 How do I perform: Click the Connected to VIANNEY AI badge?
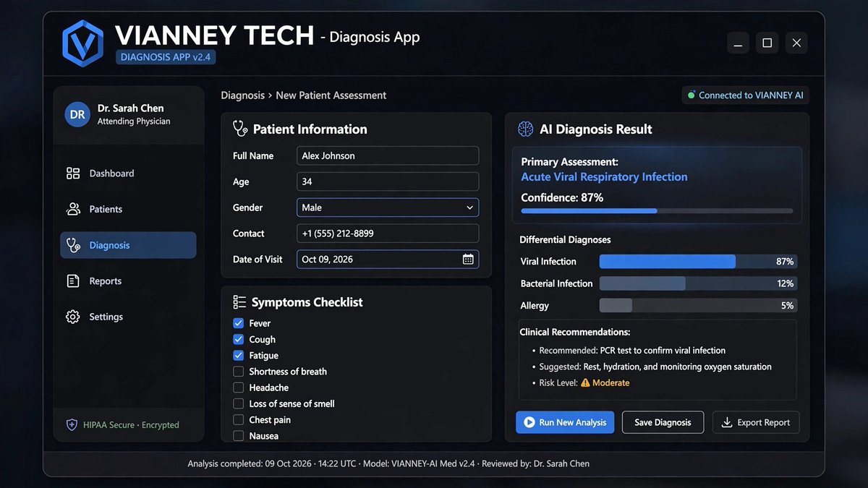[745, 95]
